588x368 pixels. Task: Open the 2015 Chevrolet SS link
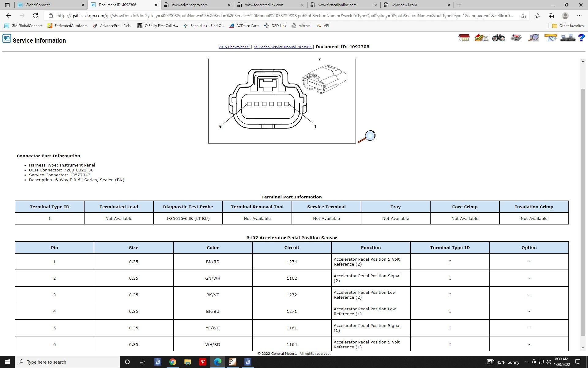(234, 47)
